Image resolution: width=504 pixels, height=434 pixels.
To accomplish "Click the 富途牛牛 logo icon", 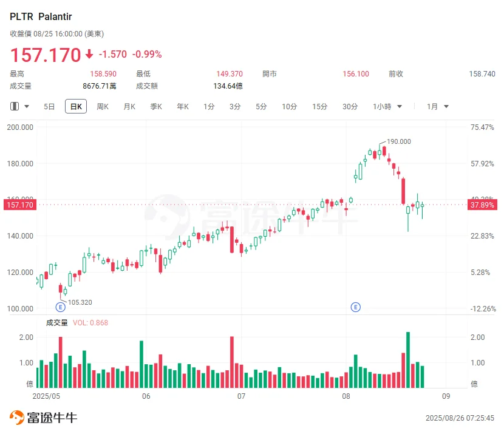I will (17, 417).
